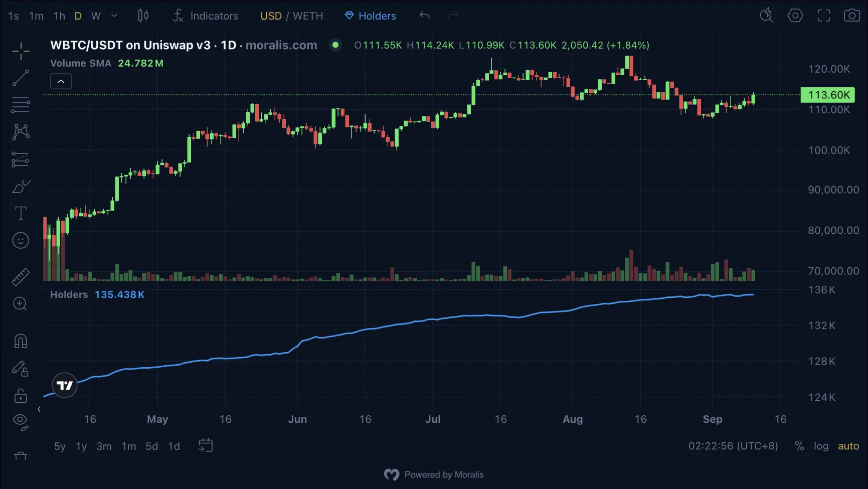Open the text annotation tool
The height and width of the screenshot is (489, 868).
click(20, 213)
